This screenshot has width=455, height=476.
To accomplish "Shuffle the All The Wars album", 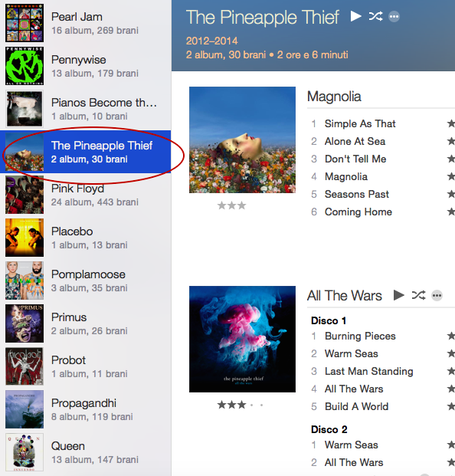I will pos(418,295).
